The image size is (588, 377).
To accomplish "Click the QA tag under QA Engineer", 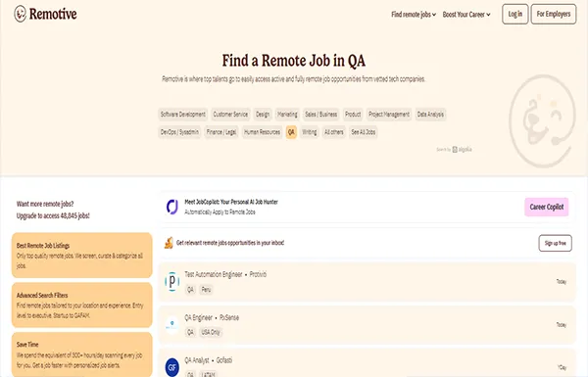I will [190, 332].
